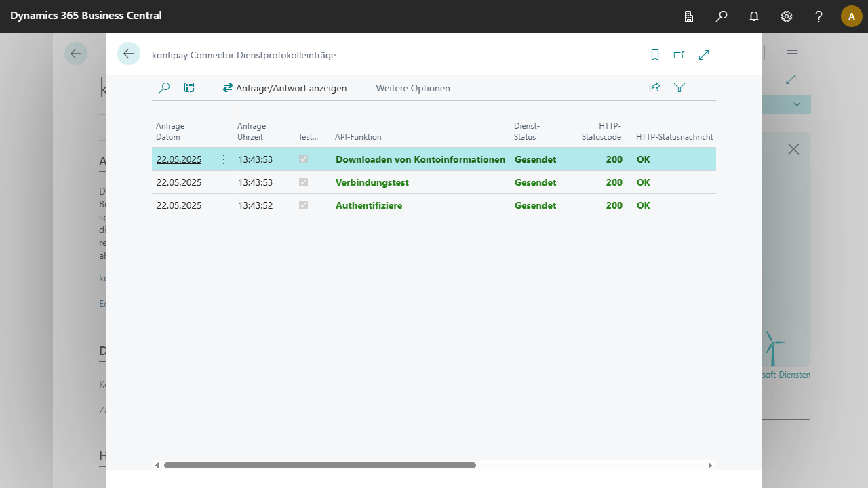Open the Weitere Optionen menu
Screen dimensions: 868x488
pos(412,88)
